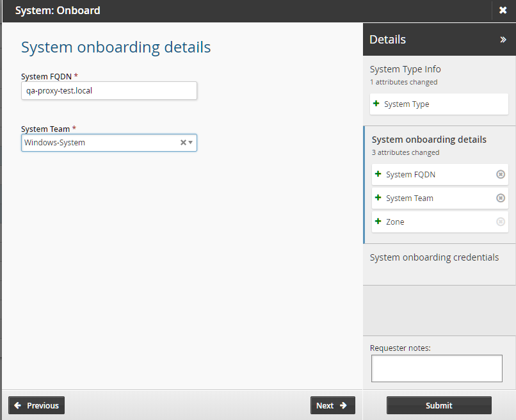Select System onboarding details section

(x=429, y=140)
